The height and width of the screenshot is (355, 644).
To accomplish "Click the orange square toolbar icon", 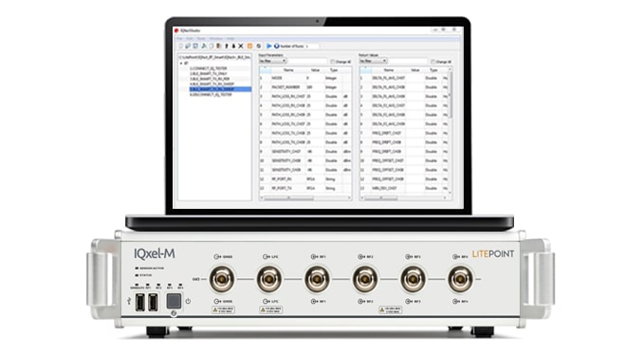I will tap(249, 46).
